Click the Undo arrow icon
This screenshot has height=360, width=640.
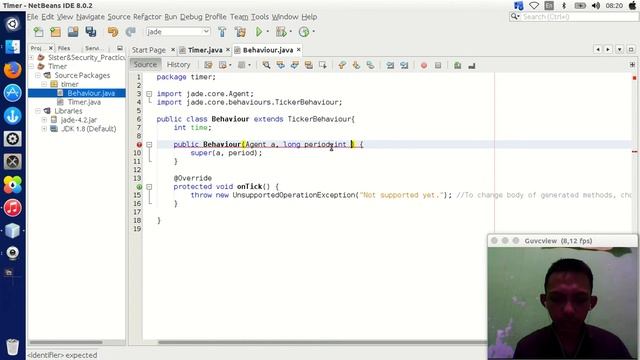coord(113,32)
